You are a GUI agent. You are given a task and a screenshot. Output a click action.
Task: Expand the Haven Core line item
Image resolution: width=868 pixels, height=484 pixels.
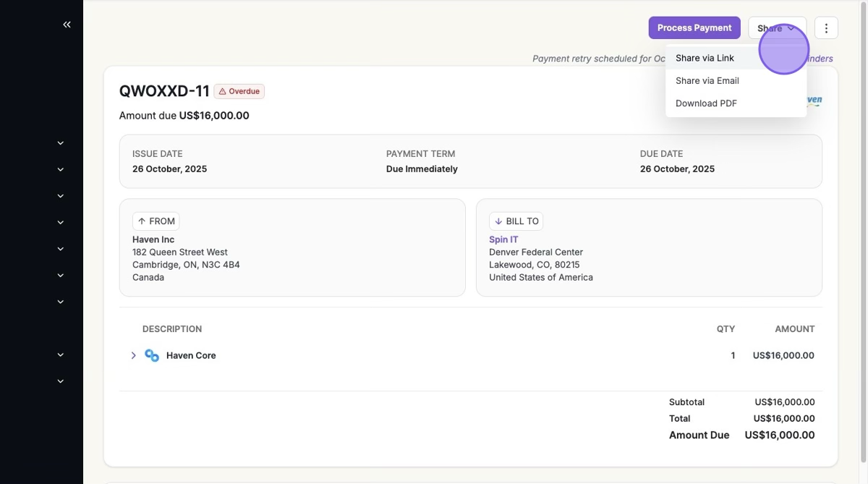pyautogui.click(x=133, y=355)
